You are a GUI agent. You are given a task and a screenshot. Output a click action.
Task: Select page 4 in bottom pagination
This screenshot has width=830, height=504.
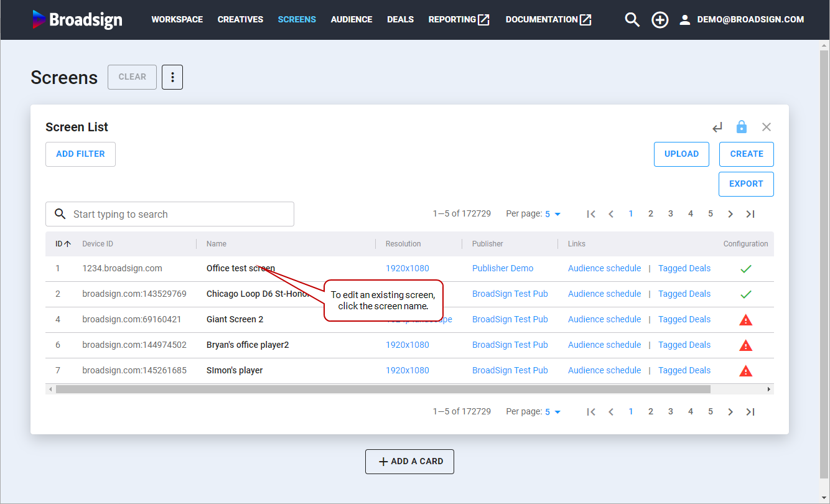pyautogui.click(x=691, y=412)
